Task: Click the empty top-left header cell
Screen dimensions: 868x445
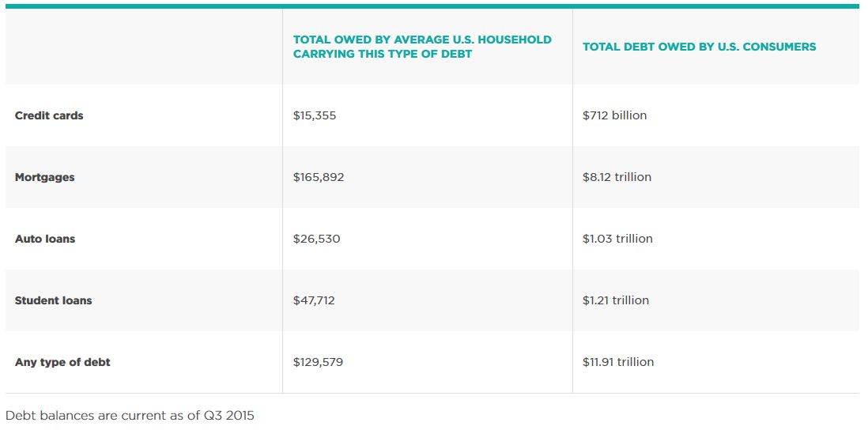Action: [x=143, y=47]
